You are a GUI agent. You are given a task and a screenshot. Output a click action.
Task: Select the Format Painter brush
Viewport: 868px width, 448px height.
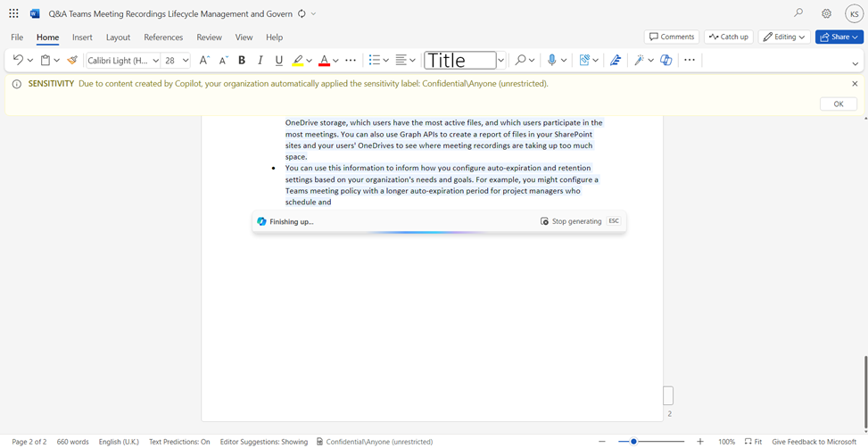point(72,60)
